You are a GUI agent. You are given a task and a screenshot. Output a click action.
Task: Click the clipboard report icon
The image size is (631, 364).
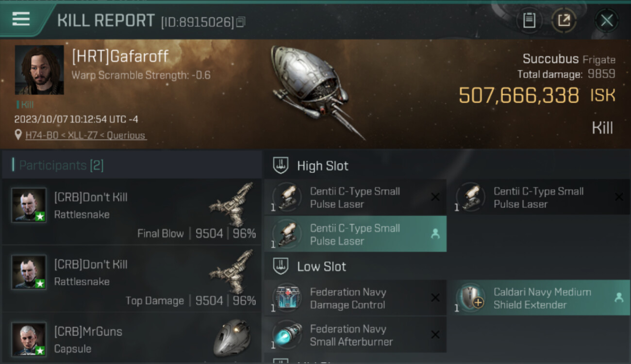coord(529,20)
